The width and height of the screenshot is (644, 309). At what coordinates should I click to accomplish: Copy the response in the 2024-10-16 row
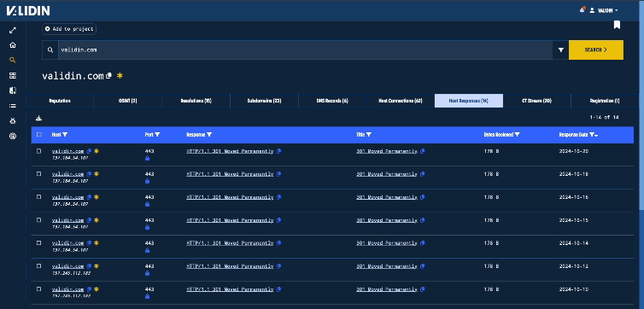click(x=279, y=197)
